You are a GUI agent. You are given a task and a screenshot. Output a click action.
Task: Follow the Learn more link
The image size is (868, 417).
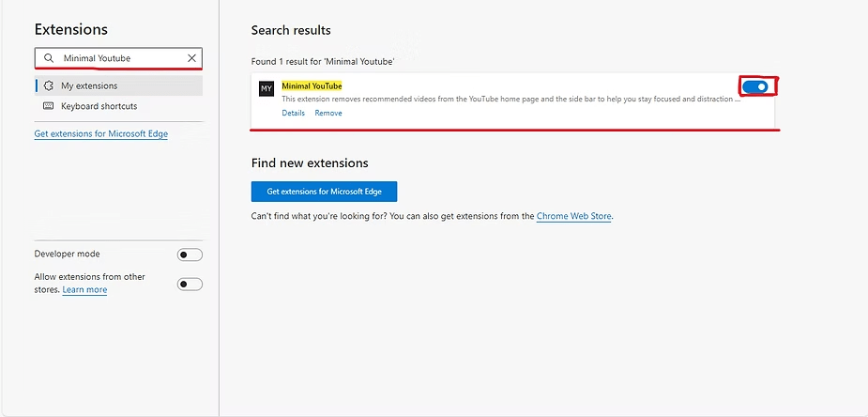(84, 289)
